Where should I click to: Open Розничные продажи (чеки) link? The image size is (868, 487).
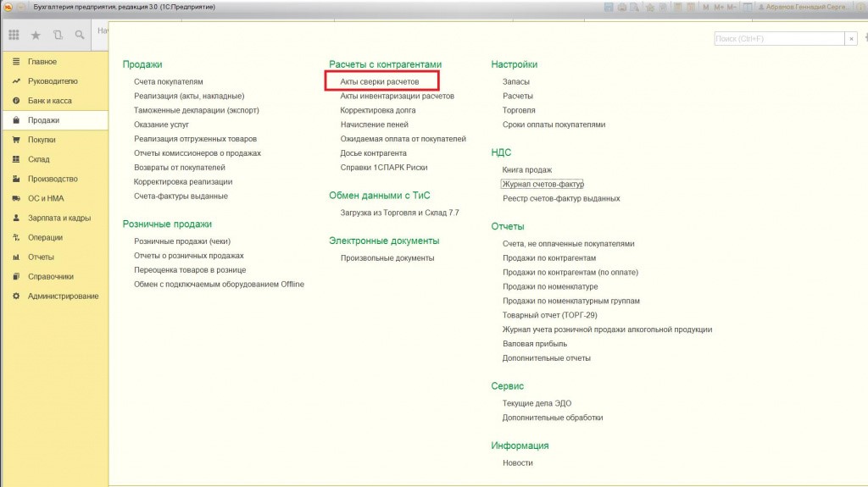click(x=182, y=241)
